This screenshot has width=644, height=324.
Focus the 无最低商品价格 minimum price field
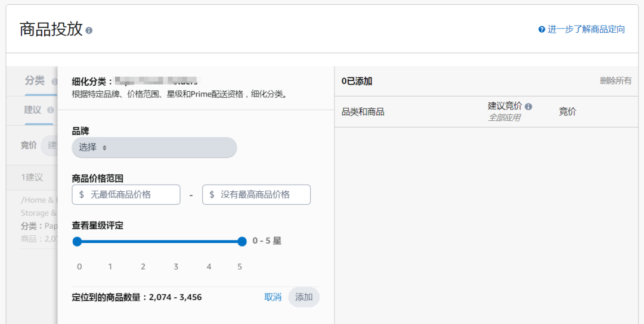126,195
